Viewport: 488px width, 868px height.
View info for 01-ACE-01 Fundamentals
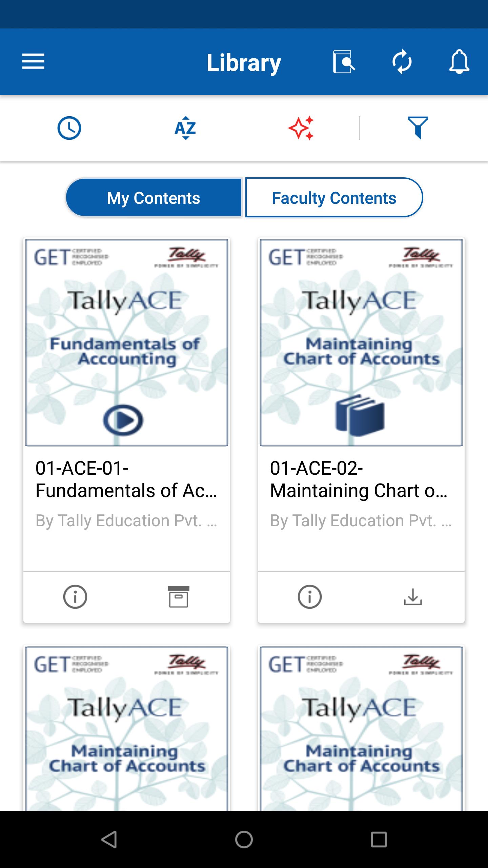tap(75, 597)
